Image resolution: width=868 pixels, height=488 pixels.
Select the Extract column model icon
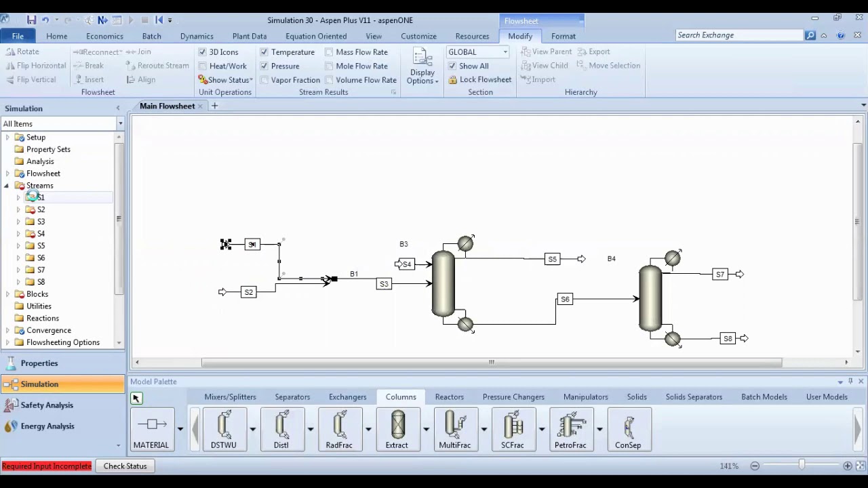[397, 429]
